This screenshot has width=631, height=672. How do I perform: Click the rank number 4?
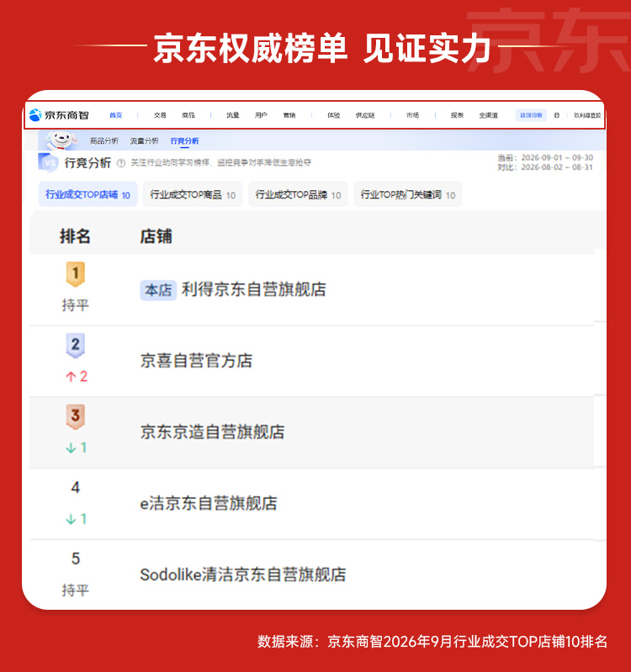(x=76, y=487)
